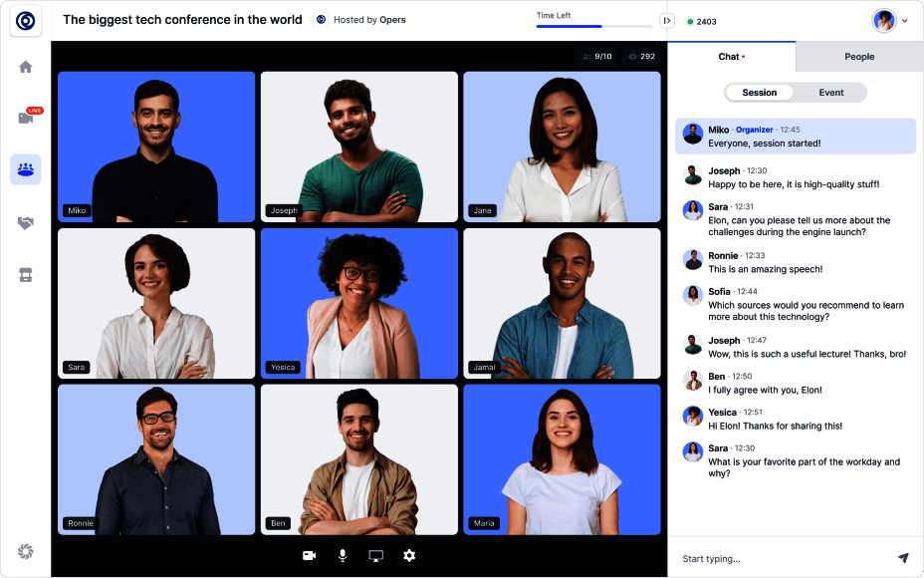Switch to the Chat tab

pyautogui.click(x=731, y=57)
